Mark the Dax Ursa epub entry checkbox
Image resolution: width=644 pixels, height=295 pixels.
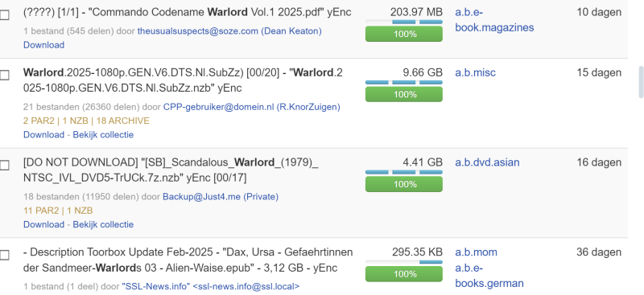tap(4, 255)
